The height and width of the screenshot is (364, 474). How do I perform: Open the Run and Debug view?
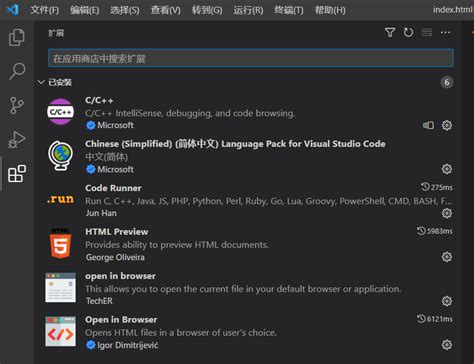pyautogui.click(x=17, y=140)
